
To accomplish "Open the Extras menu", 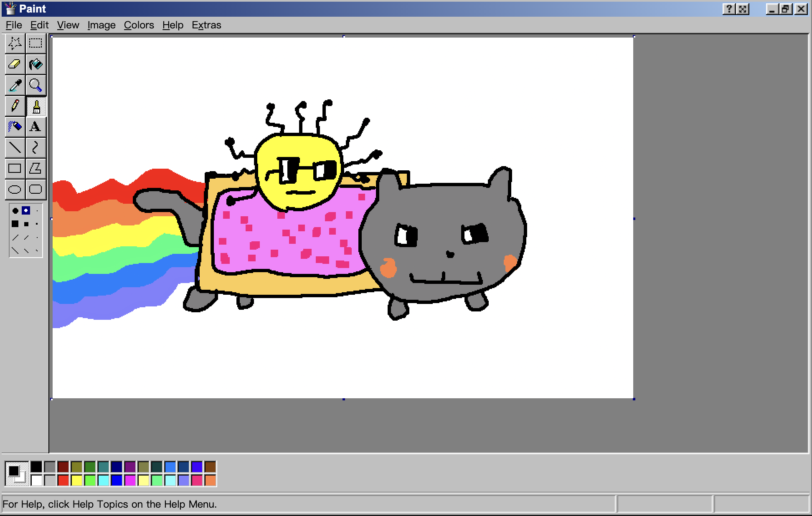I will point(206,25).
